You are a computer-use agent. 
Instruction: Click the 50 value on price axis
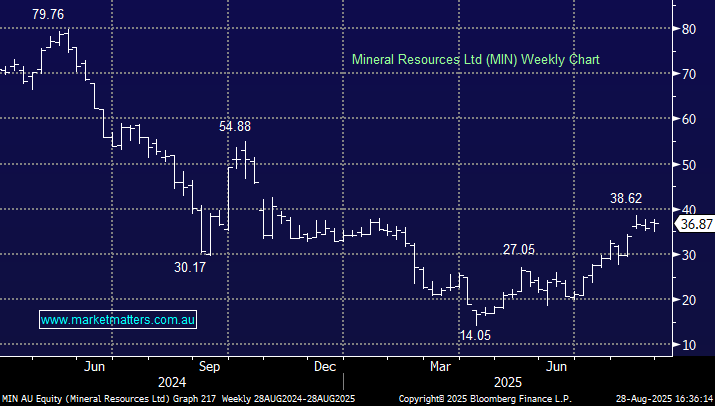coord(689,165)
